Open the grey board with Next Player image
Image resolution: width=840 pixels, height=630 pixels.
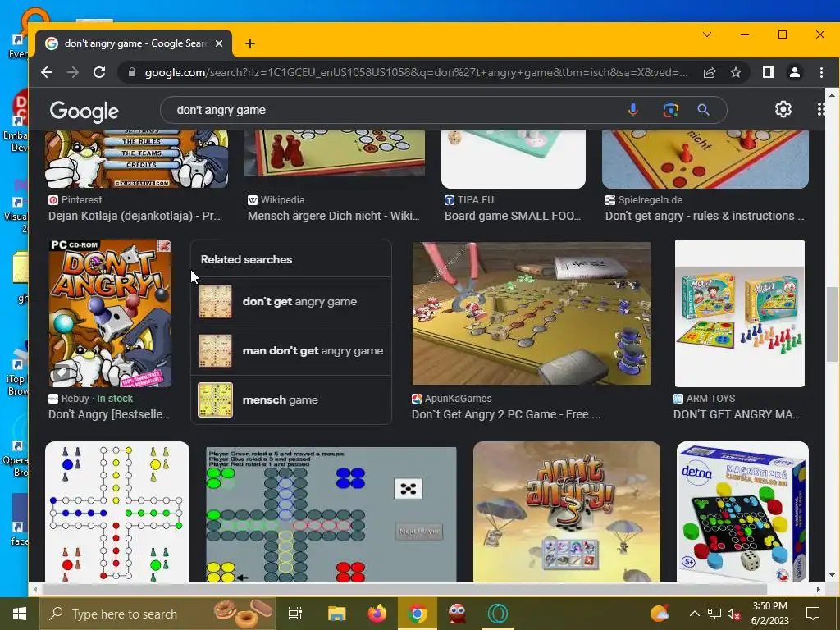point(331,514)
